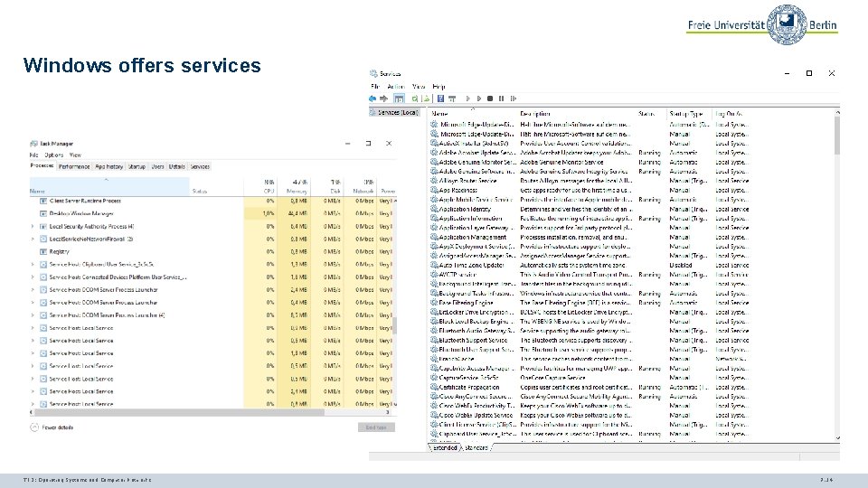Click gear icon of Application Identity service

435,209
